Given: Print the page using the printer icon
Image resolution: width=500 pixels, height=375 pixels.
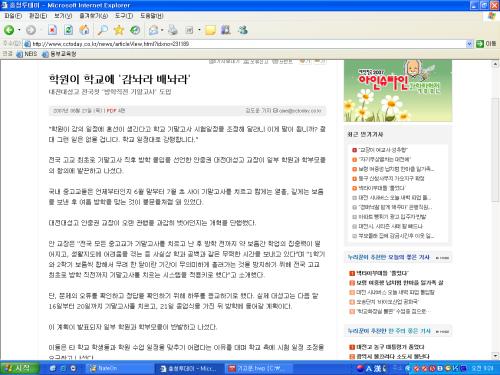Looking at the screenshot, I should [x=173, y=30].
